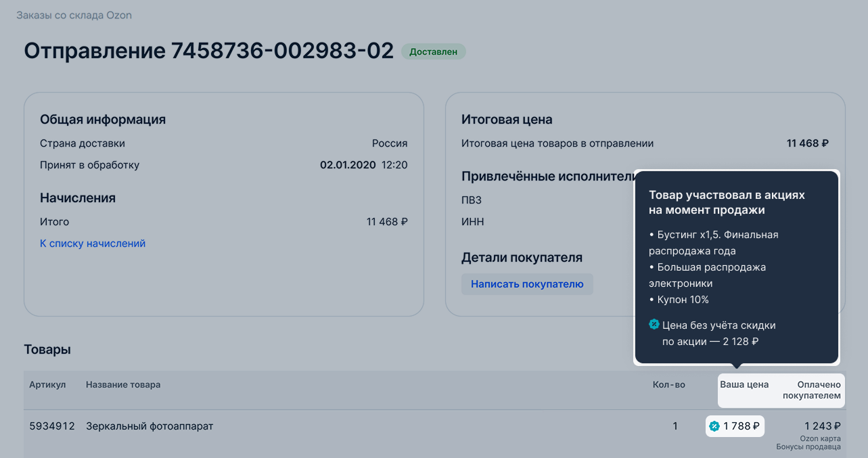Click the 'Принят в обработку' label
This screenshot has height=458, width=868.
[89, 165]
